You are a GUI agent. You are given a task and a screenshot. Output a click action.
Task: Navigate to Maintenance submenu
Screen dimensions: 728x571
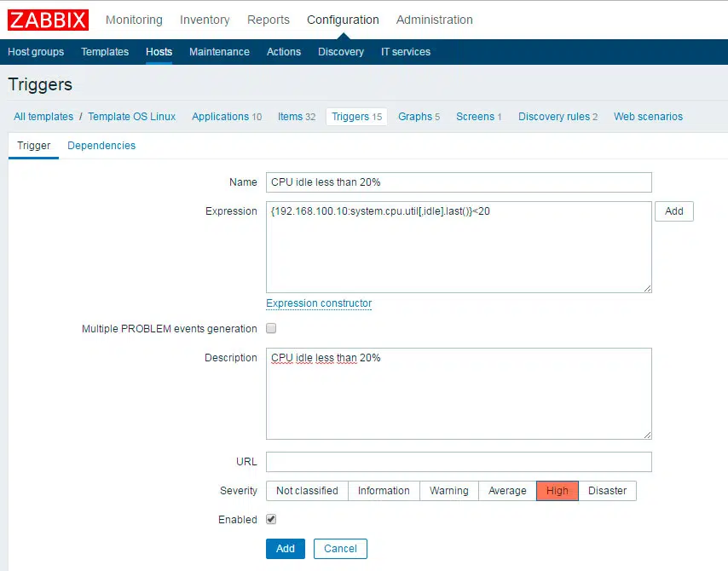point(219,52)
